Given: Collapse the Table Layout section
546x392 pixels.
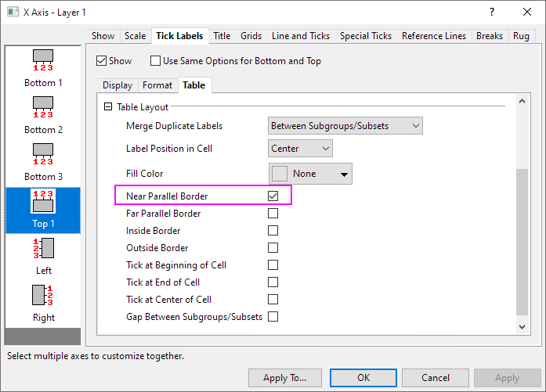Looking at the screenshot, I should (x=108, y=106).
